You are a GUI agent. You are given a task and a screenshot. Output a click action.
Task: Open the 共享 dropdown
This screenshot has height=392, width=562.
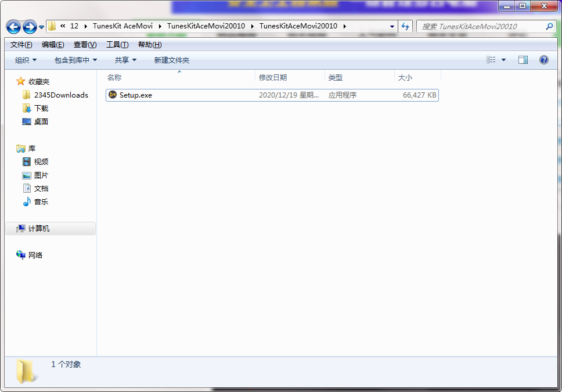(x=125, y=60)
